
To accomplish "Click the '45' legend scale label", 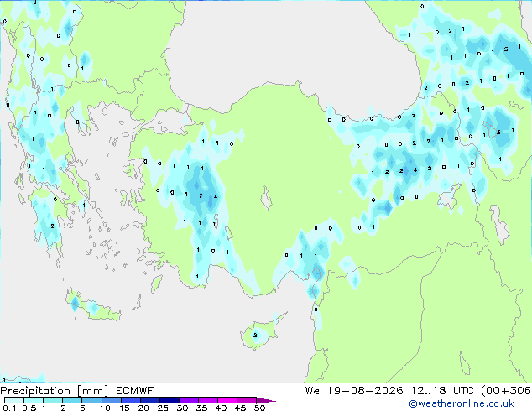I will [240, 408].
